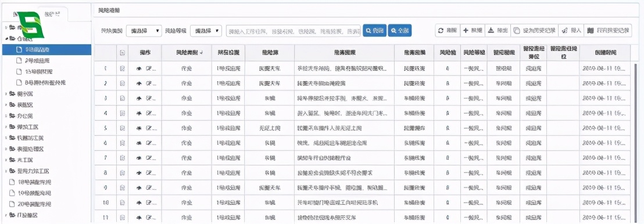Tick the checkbox in table row 2

tap(122, 84)
